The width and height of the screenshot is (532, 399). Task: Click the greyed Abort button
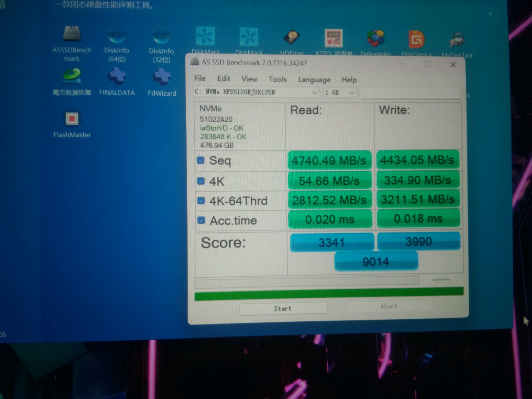(389, 306)
